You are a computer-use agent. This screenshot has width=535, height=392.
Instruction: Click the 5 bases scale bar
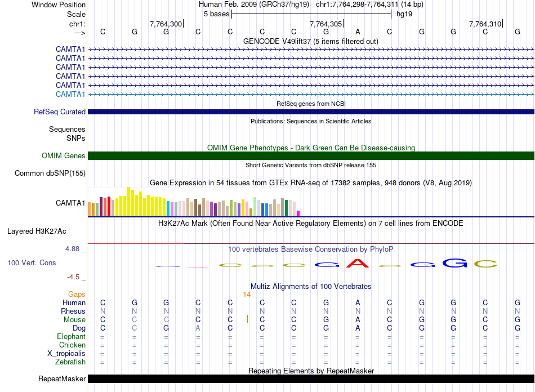[x=311, y=14]
